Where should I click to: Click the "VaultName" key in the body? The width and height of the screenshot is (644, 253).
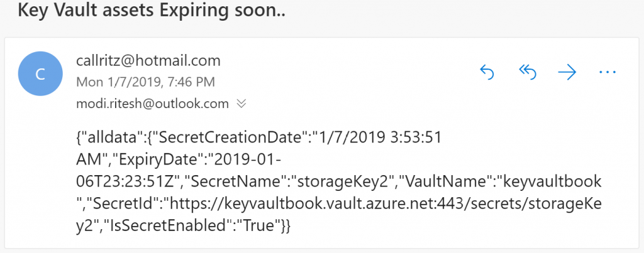click(x=453, y=182)
